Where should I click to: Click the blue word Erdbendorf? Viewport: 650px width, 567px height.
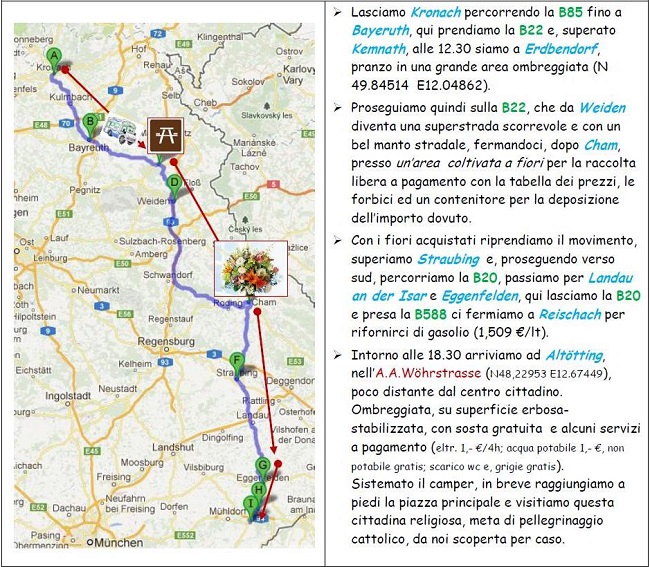[x=561, y=49]
